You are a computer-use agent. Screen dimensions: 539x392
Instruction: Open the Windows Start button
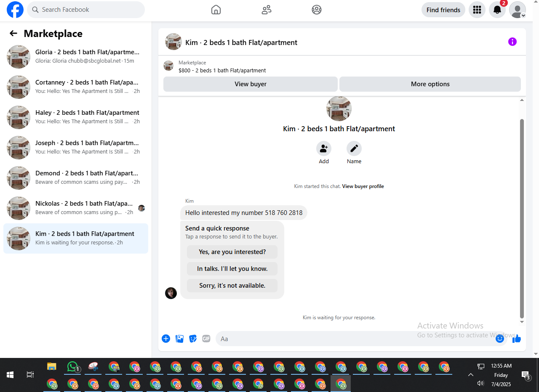coord(10,374)
